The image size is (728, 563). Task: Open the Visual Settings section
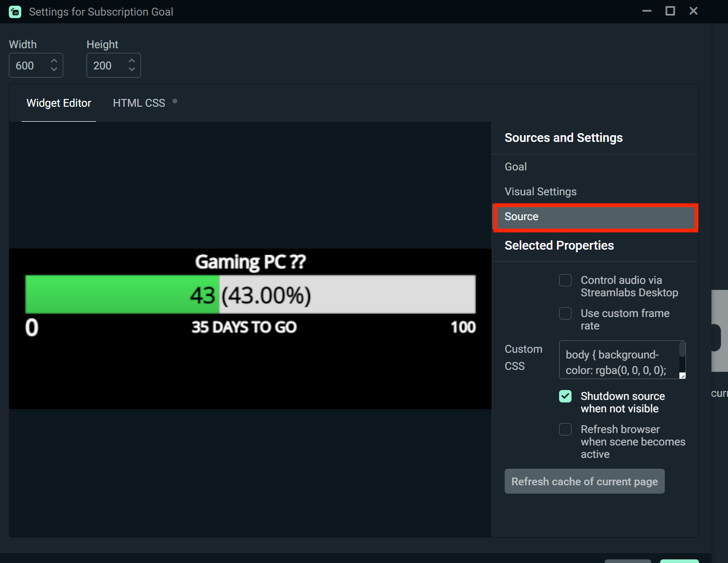[x=540, y=191]
